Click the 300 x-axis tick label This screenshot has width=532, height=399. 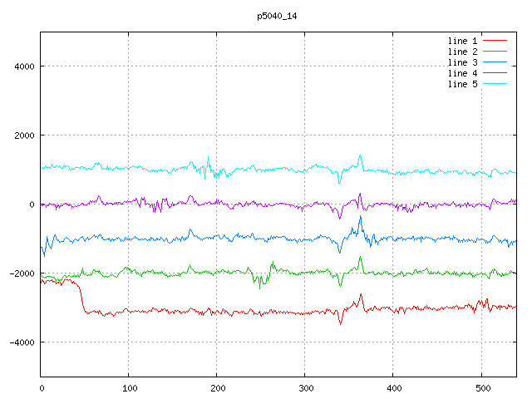click(x=305, y=387)
